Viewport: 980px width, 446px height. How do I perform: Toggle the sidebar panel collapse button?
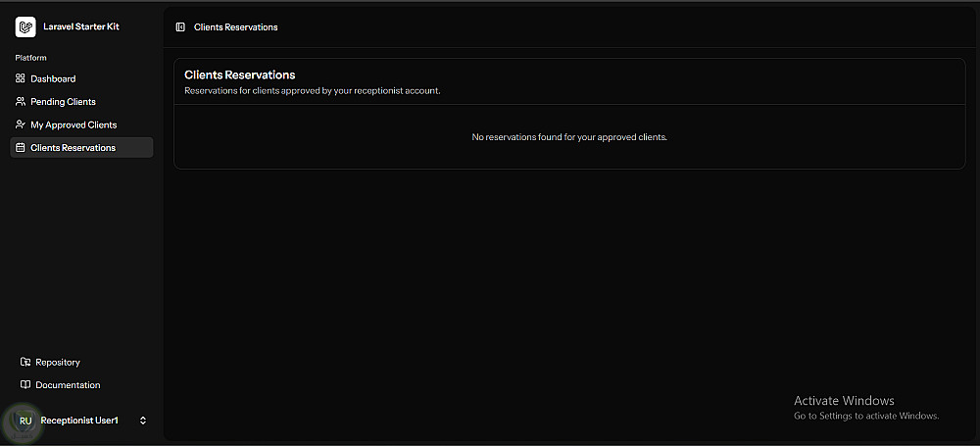180,27
